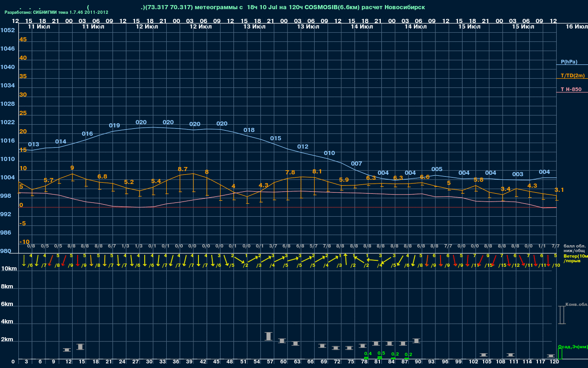The width and height of the screenshot is (588, 368).
Task: Click the 007 pressure label on blue curve
Action: [356, 164]
